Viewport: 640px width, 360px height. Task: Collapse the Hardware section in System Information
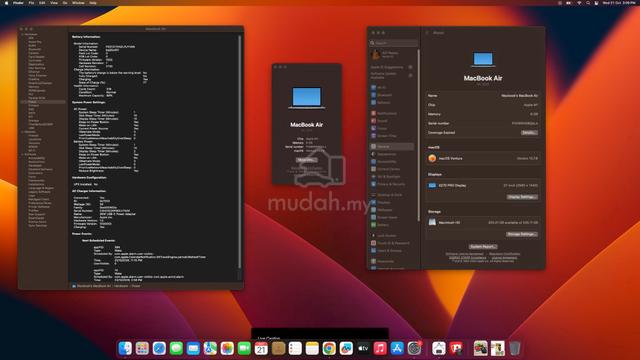point(22,34)
